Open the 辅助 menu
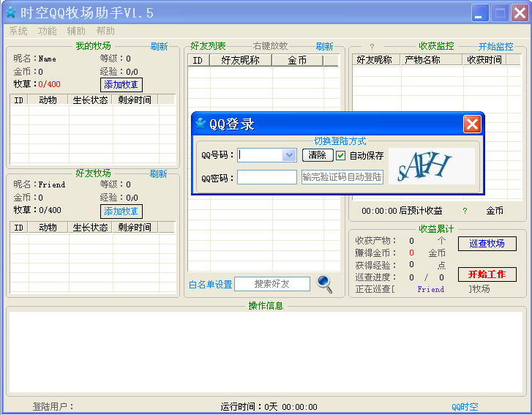The width and height of the screenshot is (532, 415). pos(76,31)
